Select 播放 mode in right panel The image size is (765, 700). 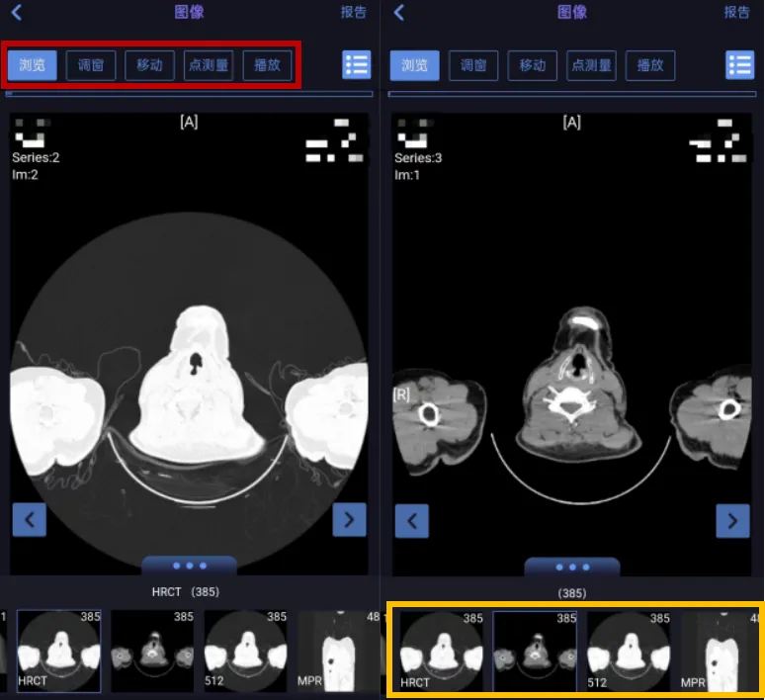pyautogui.click(x=650, y=65)
